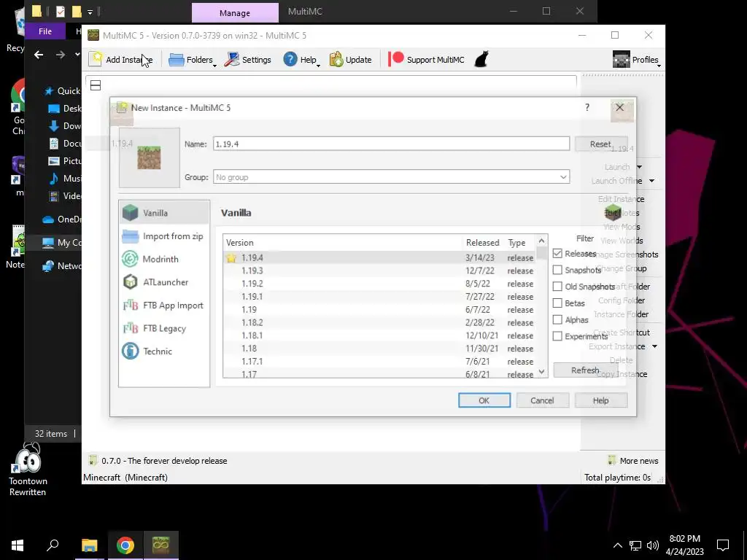Enable the Old Snapshots filter checkbox
This screenshot has height=560, width=747.
click(557, 286)
